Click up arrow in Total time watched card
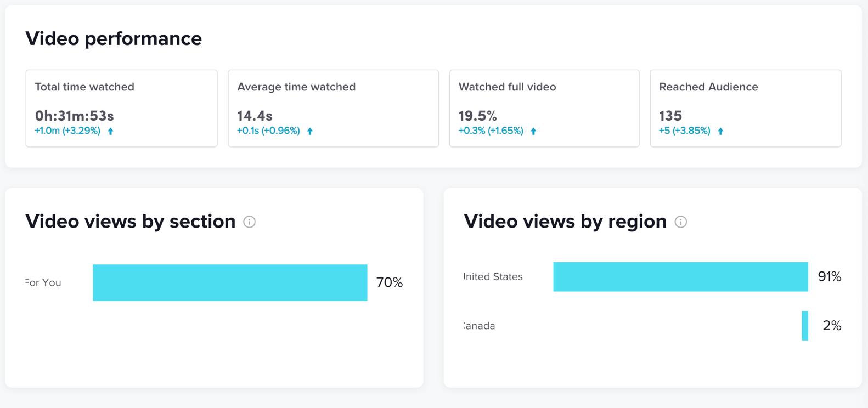Viewport: 868px width, 408px height. (110, 131)
